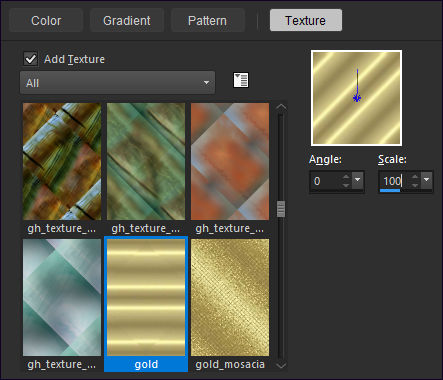Click into the Scale input field

pos(395,181)
